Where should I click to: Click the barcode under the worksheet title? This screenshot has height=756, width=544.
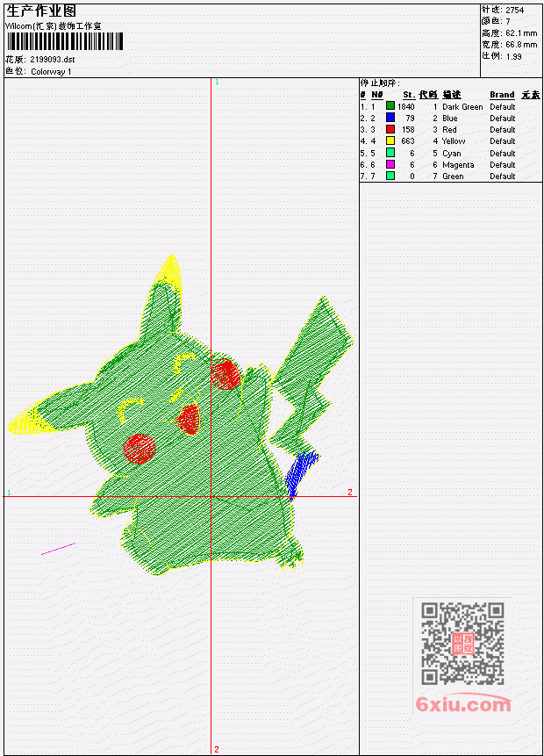[x=65, y=41]
